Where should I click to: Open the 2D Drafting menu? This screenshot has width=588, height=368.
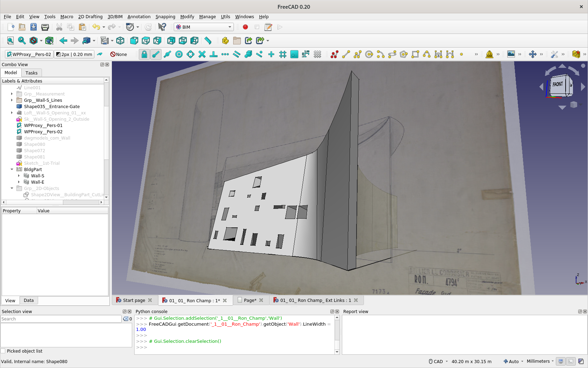coord(90,16)
